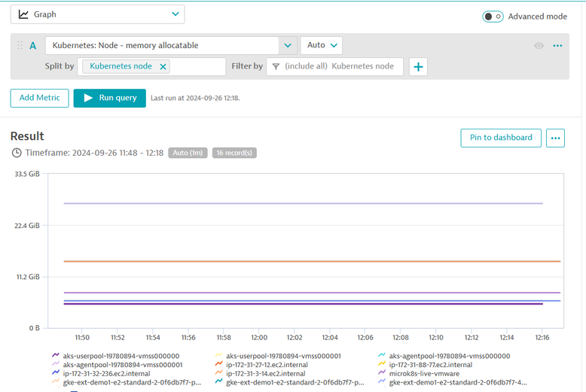
Task: Click Pin to dashboard
Action: [x=501, y=138]
